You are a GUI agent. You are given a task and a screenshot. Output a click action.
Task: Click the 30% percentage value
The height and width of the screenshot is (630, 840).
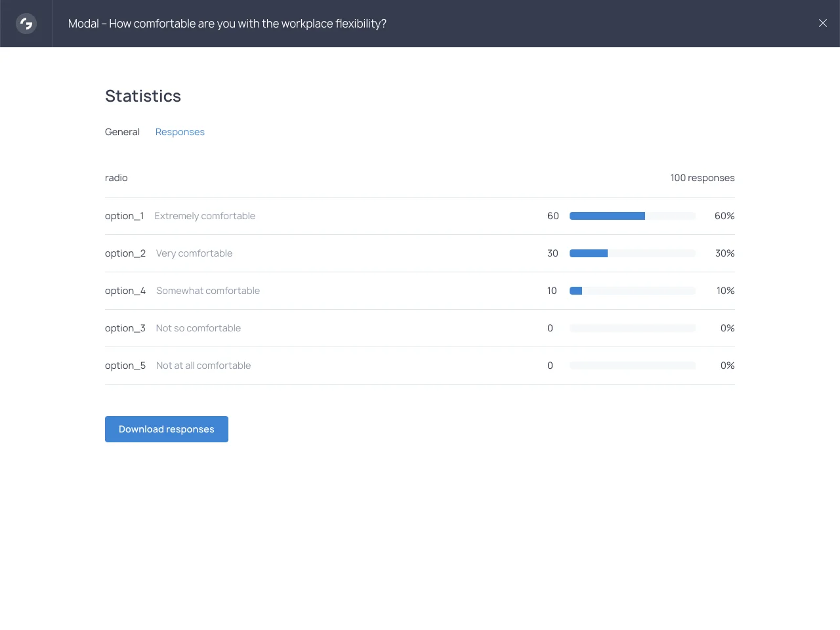(725, 253)
